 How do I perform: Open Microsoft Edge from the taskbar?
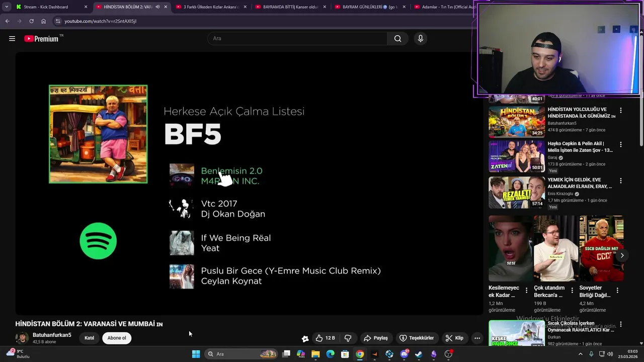(330, 354)
